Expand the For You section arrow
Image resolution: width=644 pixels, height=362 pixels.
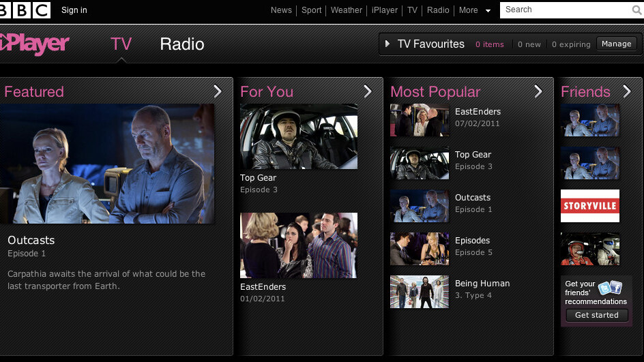(368, 91)
